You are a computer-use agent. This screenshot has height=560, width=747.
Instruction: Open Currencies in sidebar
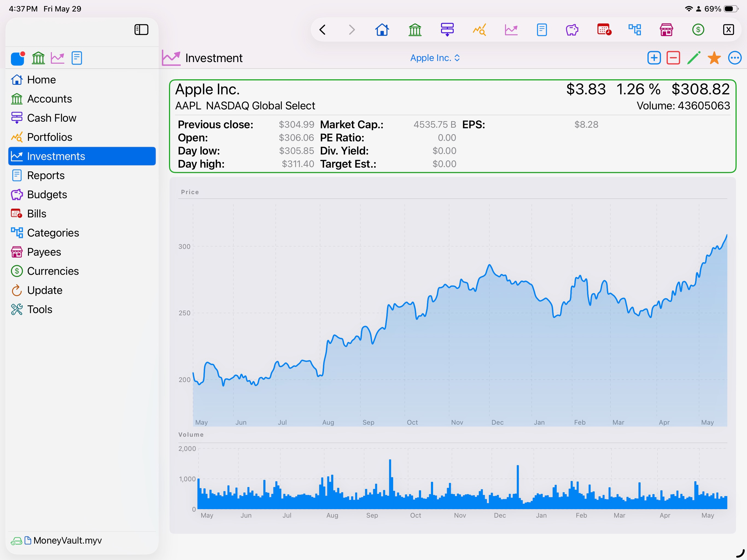pos(82,271)
